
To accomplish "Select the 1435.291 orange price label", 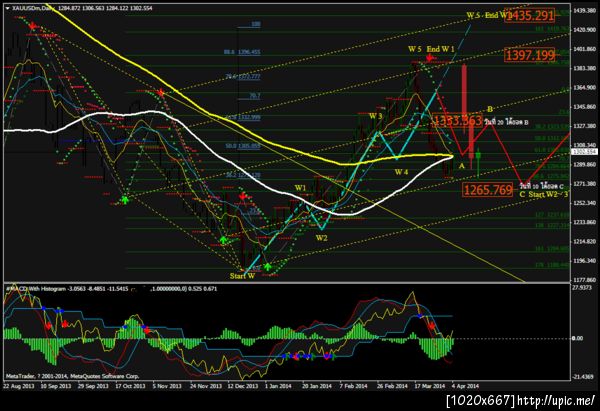I will coord(530,15).
